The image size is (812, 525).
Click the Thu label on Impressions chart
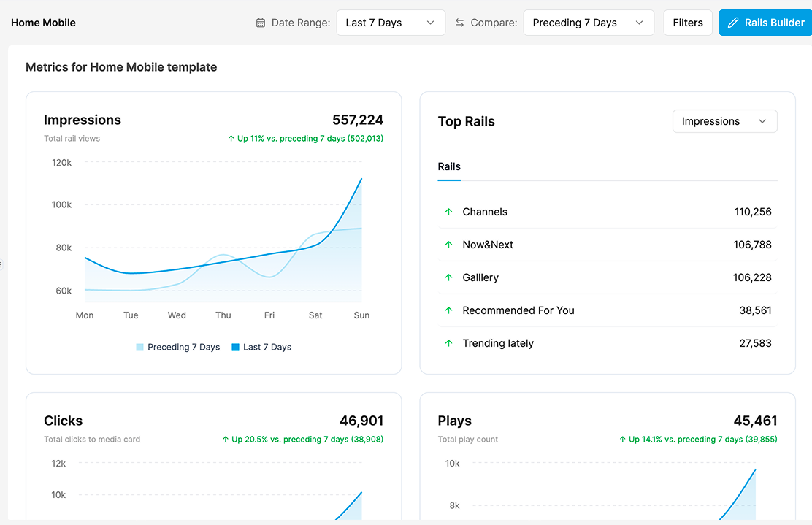223,315
